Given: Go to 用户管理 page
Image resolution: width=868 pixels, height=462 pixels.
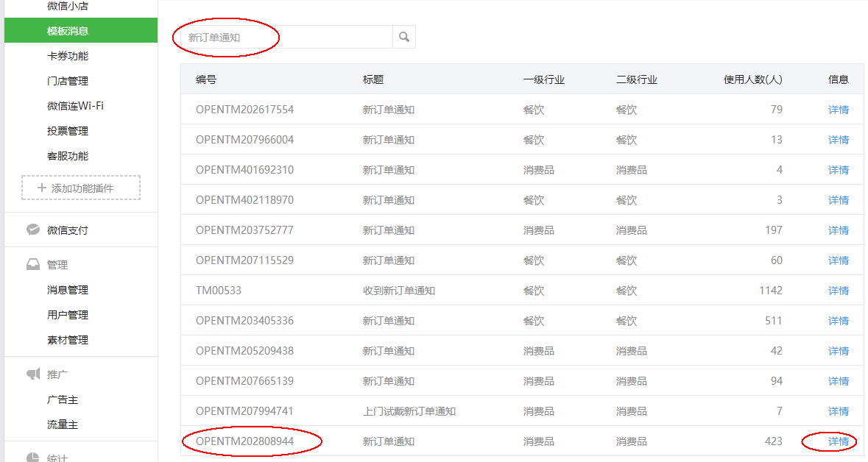Looking at the screenshot, I should [68, 315].
